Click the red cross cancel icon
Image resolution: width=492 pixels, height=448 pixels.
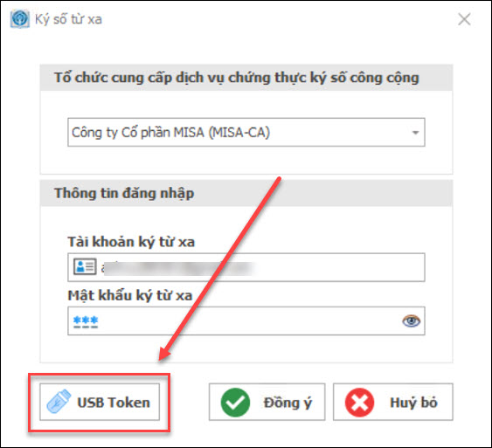(x=359, y=403)
